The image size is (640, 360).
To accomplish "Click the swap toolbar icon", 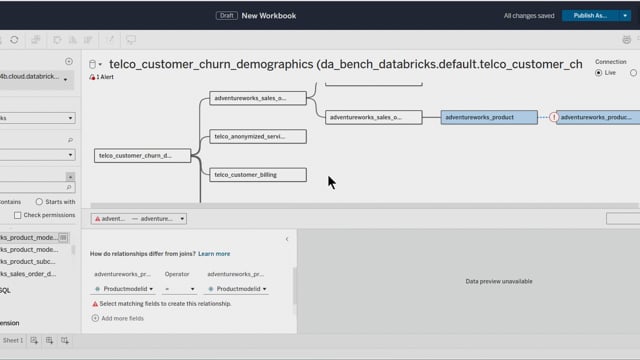I will click(x=57, y=40).
